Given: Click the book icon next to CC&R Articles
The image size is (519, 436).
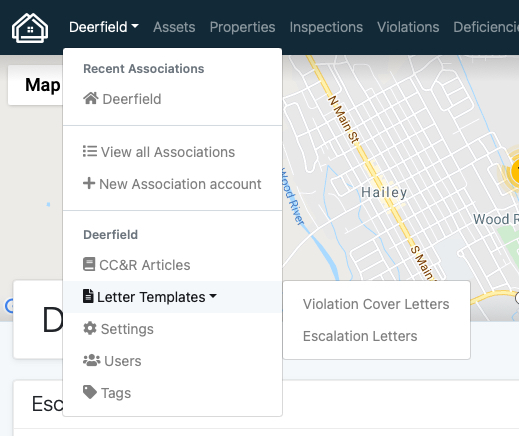Looking at the screenshot, I should [89, 264].
